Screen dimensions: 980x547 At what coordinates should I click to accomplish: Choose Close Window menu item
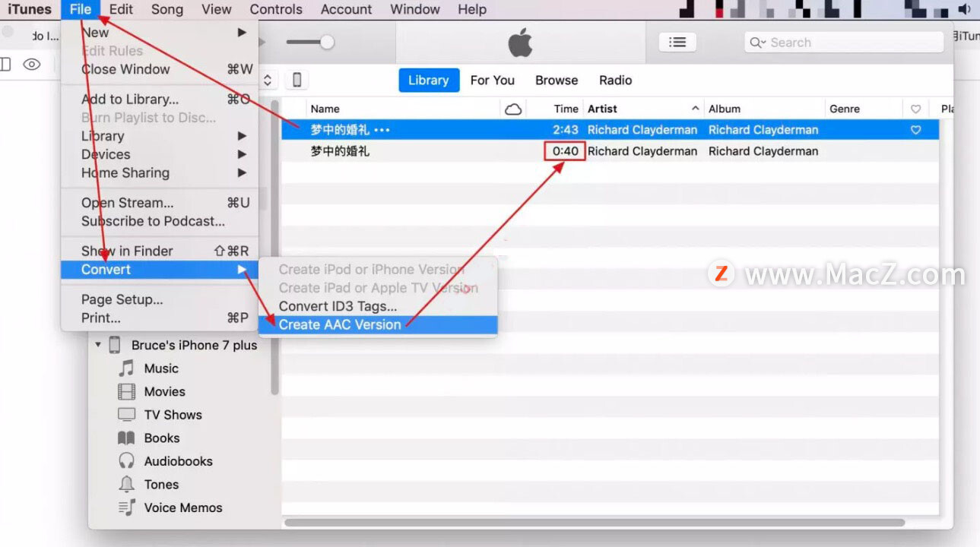coord(160,69)
